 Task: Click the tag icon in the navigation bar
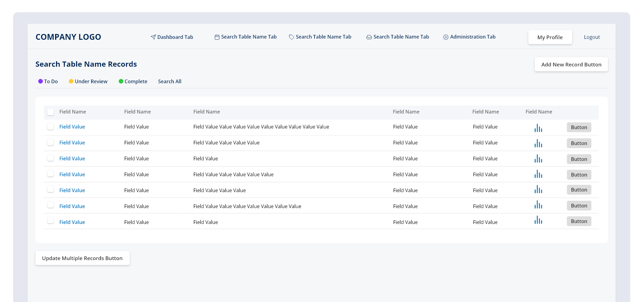[292, 37]
